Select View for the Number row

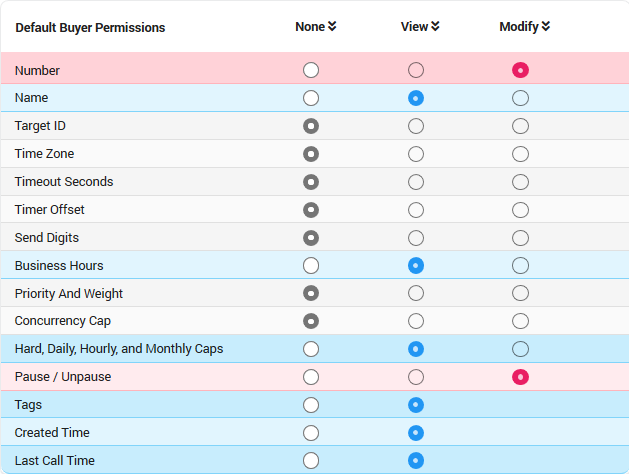(416, 70)
